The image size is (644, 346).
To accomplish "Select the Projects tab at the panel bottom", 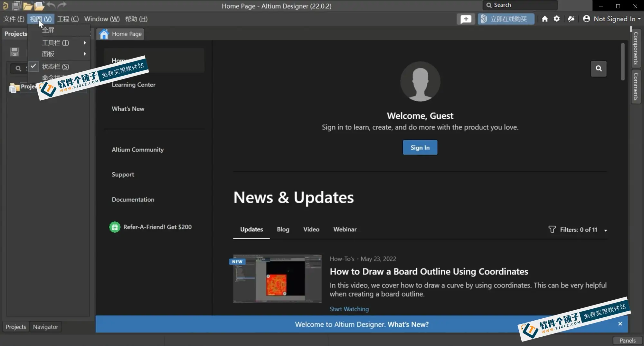I will (x=16, y=327).
